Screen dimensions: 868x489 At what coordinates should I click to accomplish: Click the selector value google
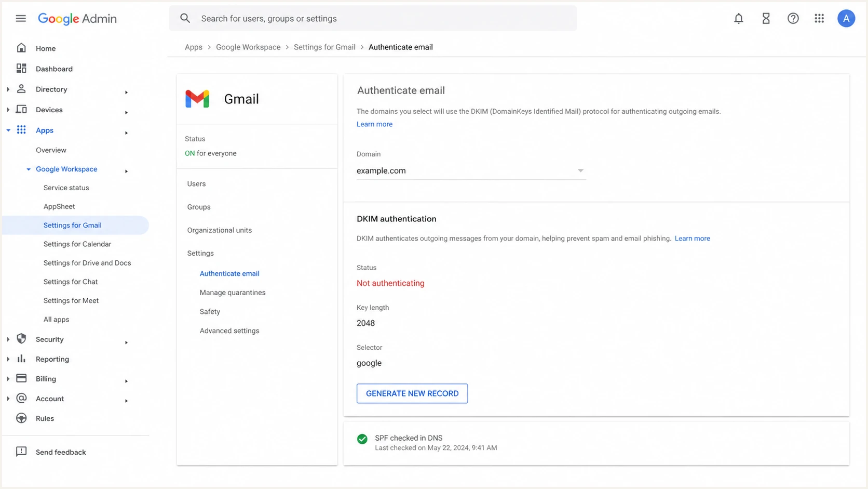pos(369,363)
